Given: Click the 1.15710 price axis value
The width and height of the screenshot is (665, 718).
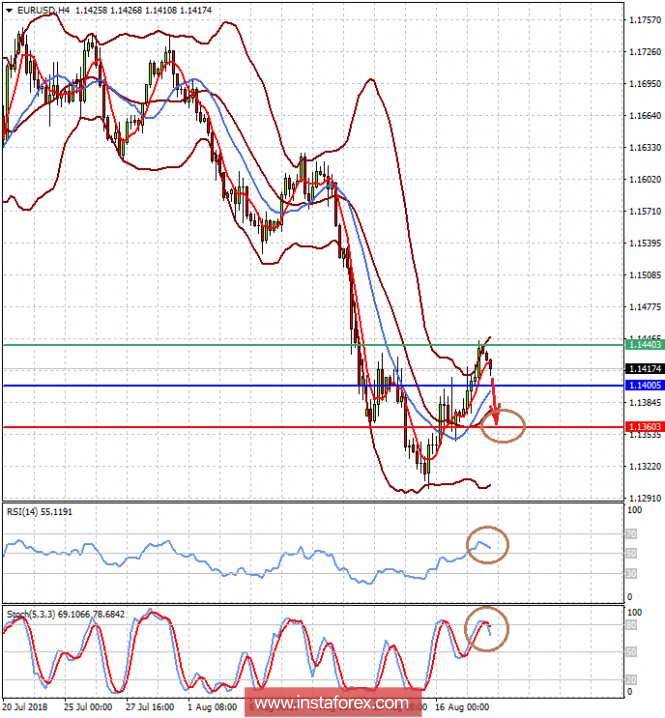Looking at the screenshot, I should [645, 211].
